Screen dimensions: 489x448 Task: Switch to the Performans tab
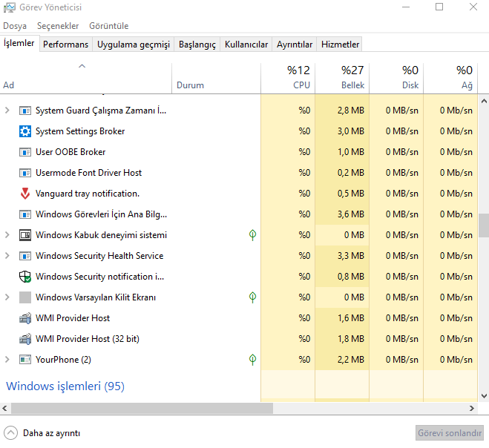(x=65, y=45)
